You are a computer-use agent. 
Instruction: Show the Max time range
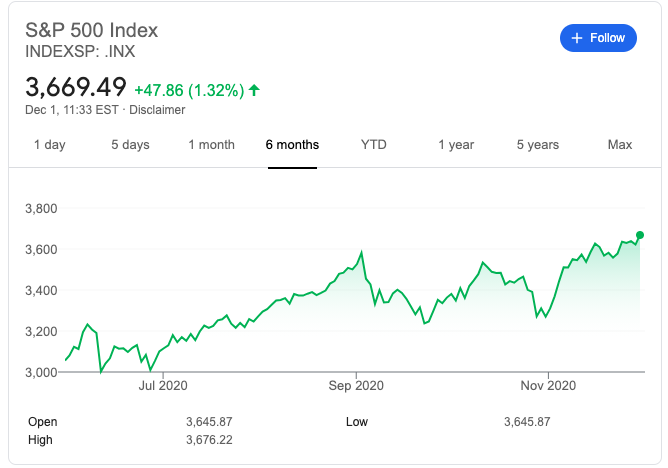620,145
